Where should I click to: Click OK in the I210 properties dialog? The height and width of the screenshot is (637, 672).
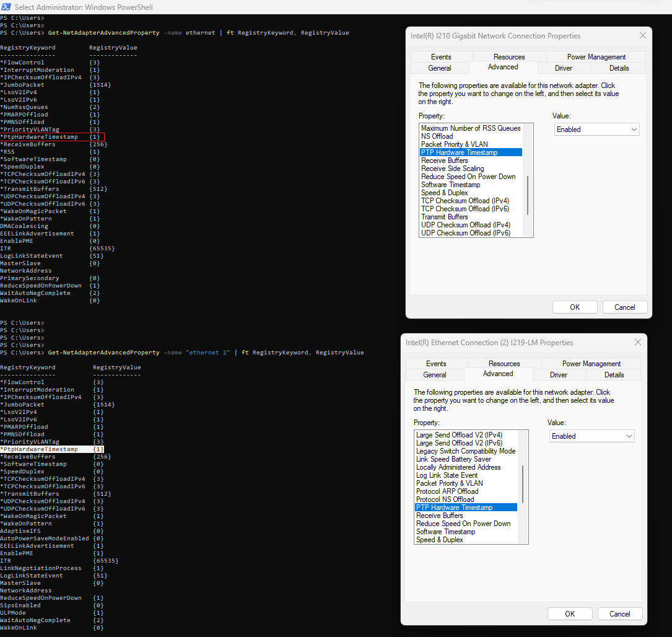[x=574, y=307]
